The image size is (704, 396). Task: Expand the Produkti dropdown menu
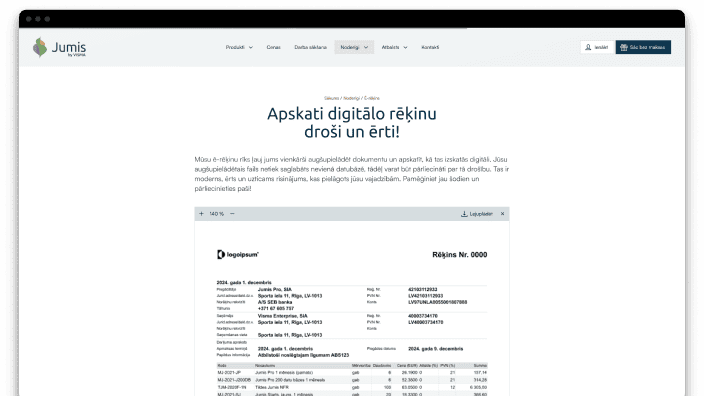click(x=239, y=47)
